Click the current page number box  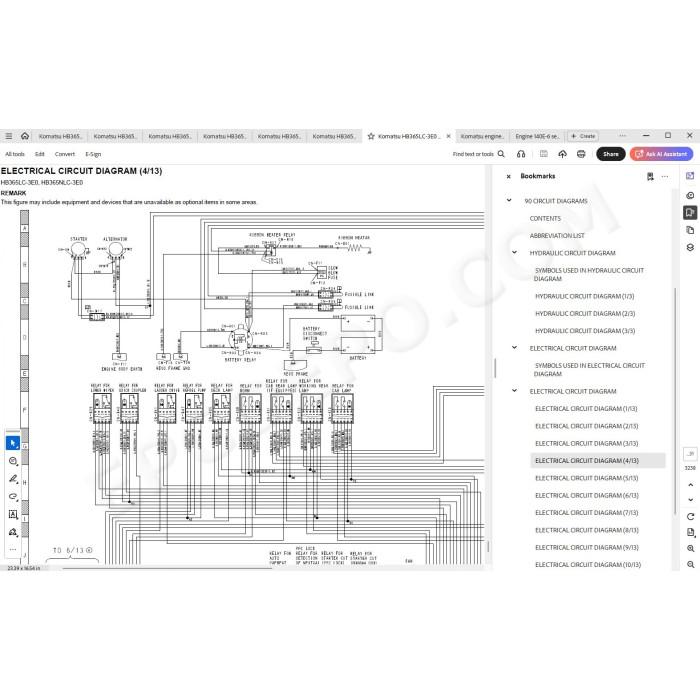click(690, 454)
